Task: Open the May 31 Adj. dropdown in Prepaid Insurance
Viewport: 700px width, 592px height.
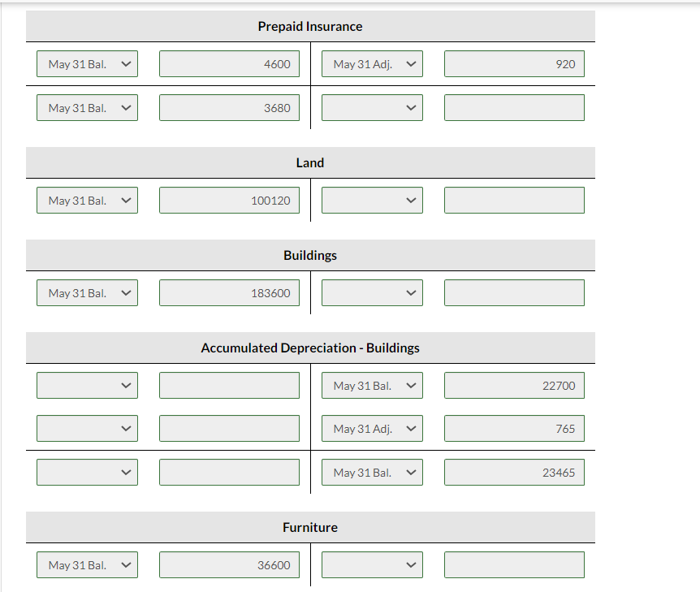Action: point(372,63)
